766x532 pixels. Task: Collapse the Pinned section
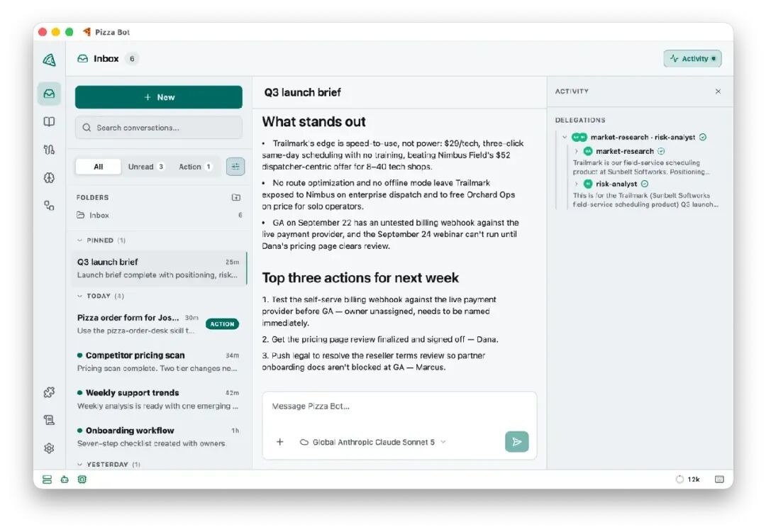[x=79, y=240]
